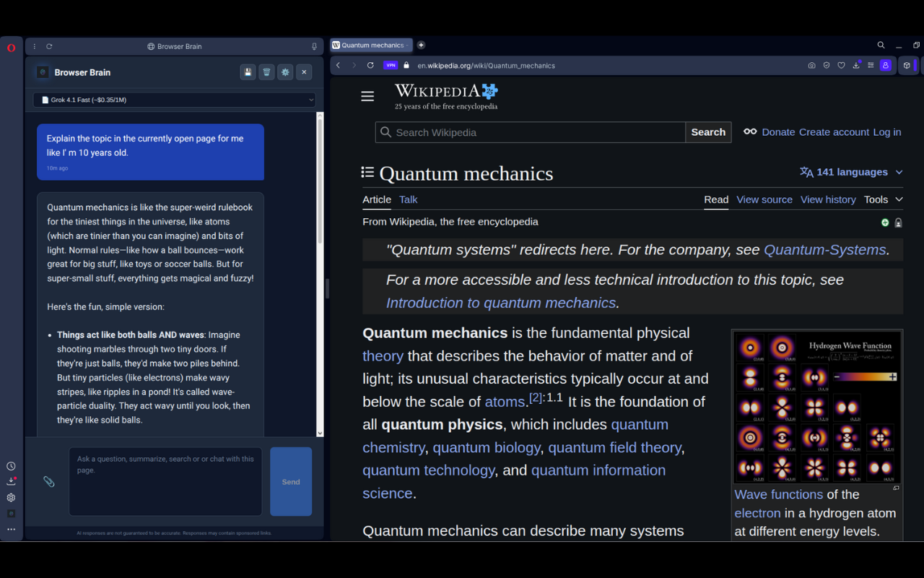This screenshot has width=924, height=578.
Task: Click the Wikipedia logo
Action: pyautogui.click(x=446, y=96)
